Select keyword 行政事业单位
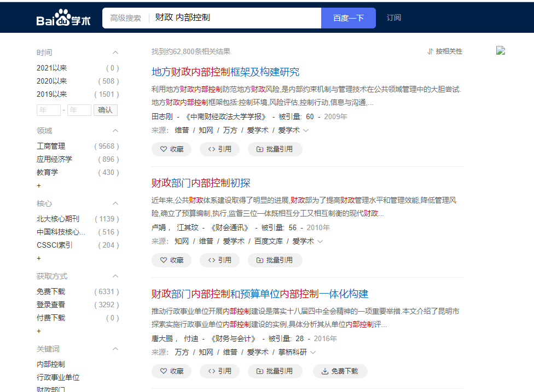Screen dimensions: 534x392 click(58, 377)
